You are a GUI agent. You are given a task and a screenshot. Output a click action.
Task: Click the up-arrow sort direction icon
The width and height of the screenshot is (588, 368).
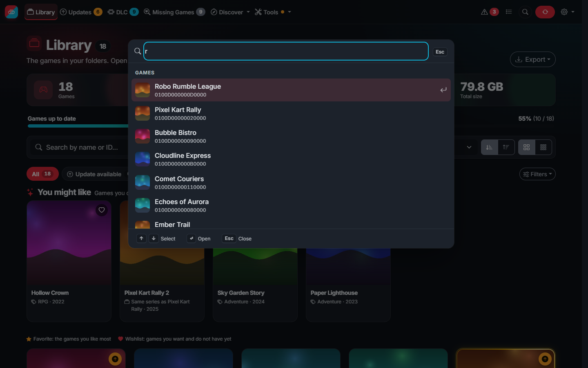[506, 147]
